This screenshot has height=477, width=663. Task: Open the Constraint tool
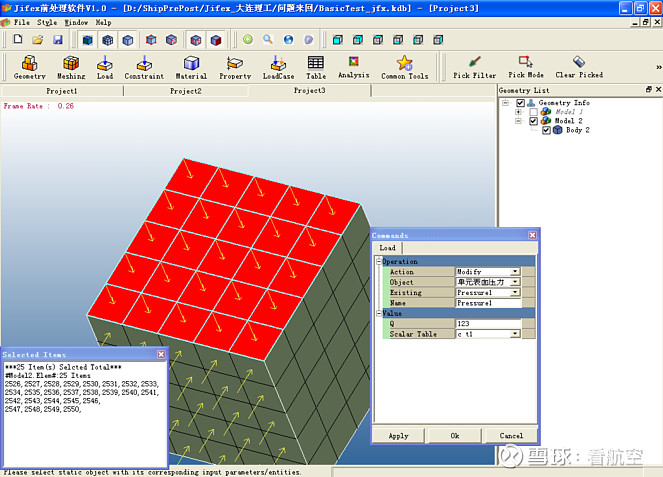coord(144,68)
